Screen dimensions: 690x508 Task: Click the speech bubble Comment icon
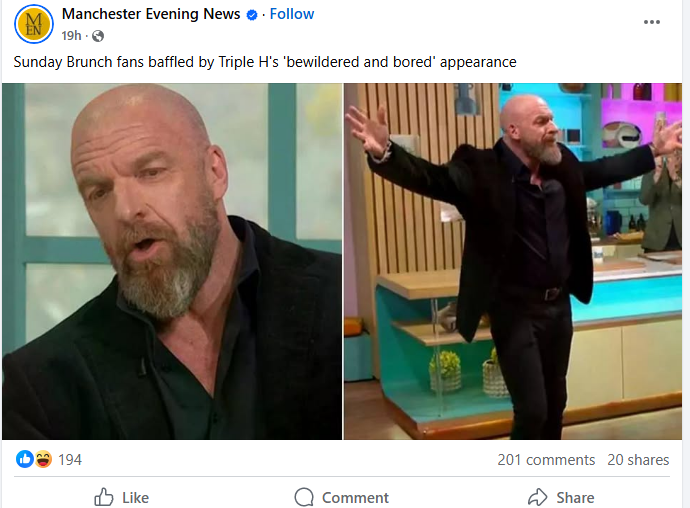point(304,497)
